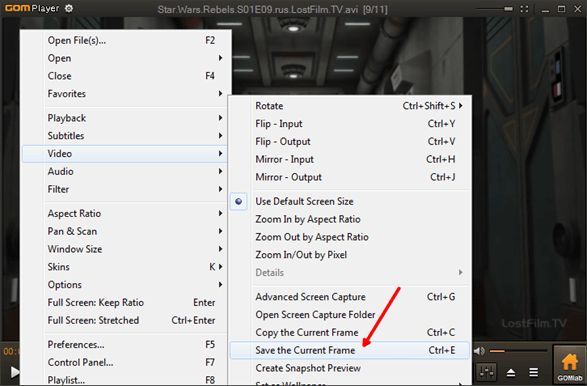Screen dimensions: 587x386
Task: Choose Zoom In/Out by Pixel
Action: 350,255
